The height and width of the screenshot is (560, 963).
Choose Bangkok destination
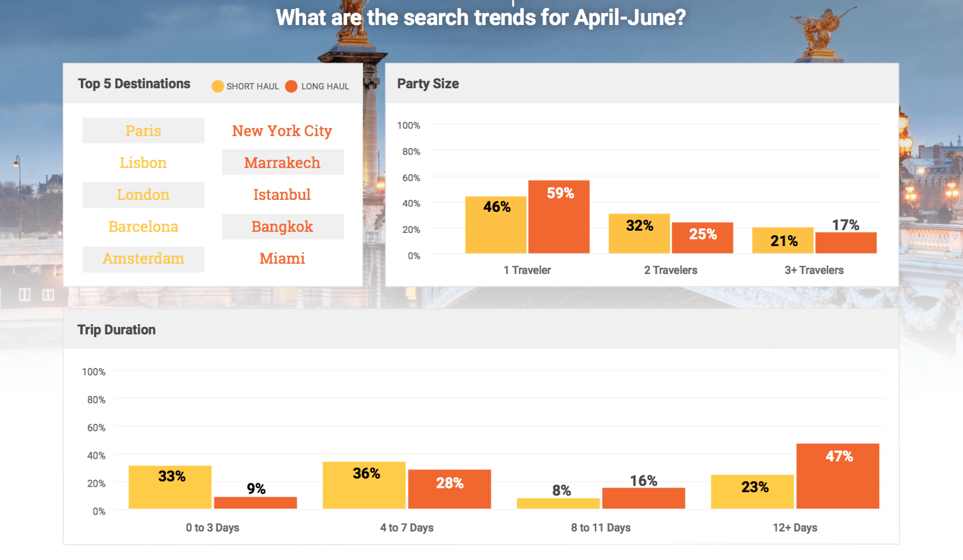click(x=283, y=227)
